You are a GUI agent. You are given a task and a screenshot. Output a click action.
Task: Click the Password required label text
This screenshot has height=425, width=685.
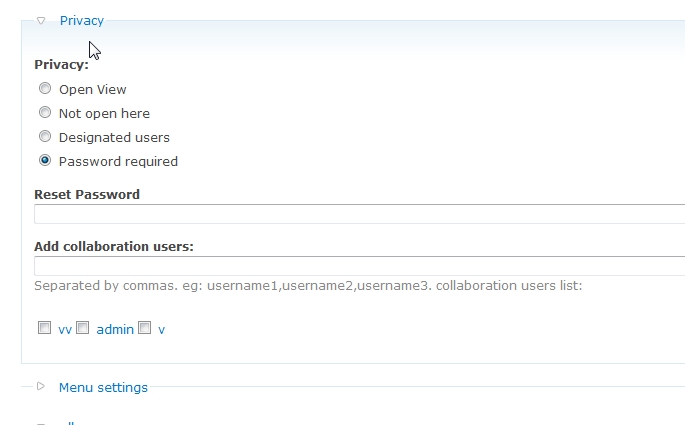tap(118, 162)
